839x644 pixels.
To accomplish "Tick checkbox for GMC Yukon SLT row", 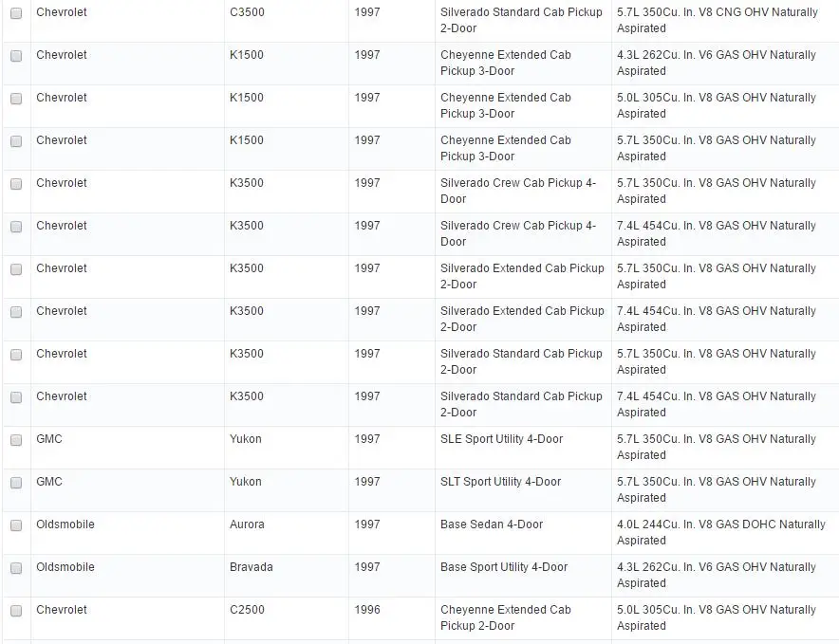I will tap(16, 483).
